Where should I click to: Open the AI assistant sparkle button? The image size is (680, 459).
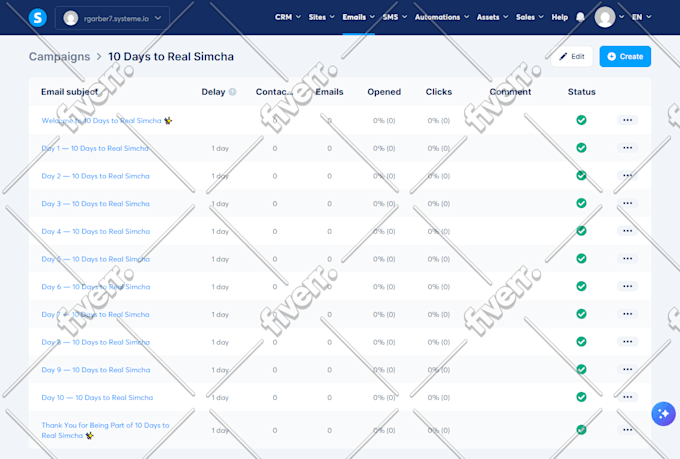(x=663, y=414)
